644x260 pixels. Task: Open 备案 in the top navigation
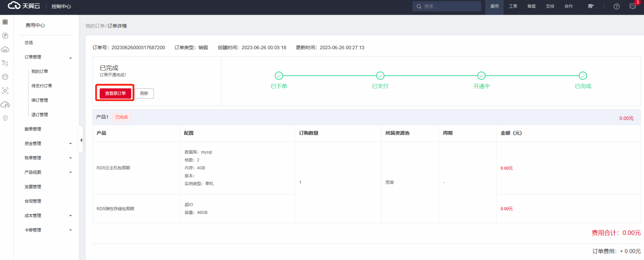[532, 6]
